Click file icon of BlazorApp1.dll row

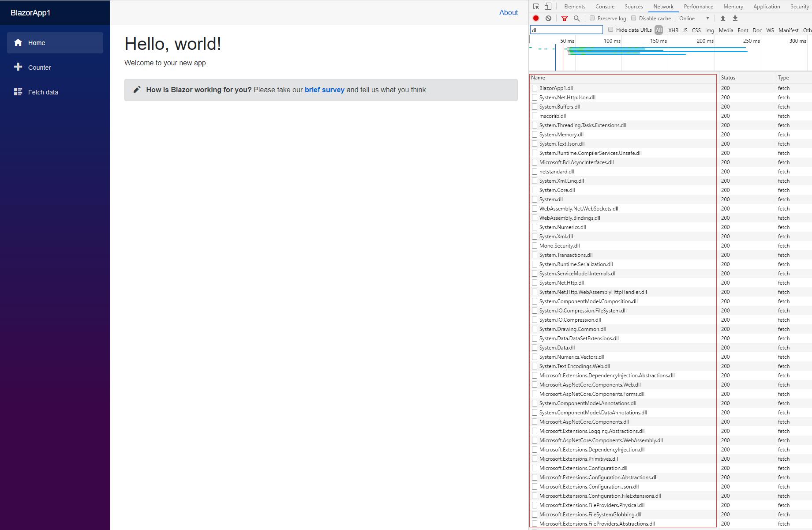coord(535,88)
